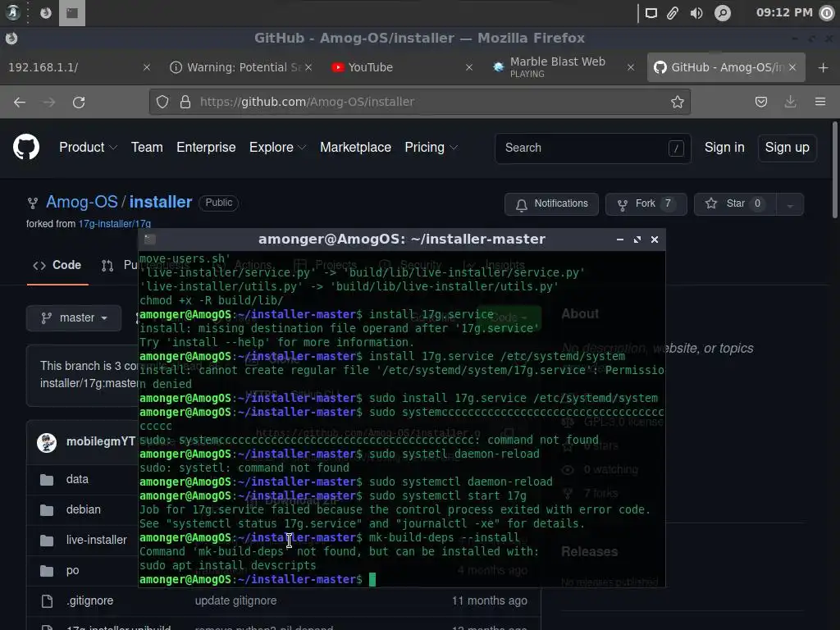The image size is (840, 630).
Task: Click the terminal window title bar icon
Action: [150, 240]
